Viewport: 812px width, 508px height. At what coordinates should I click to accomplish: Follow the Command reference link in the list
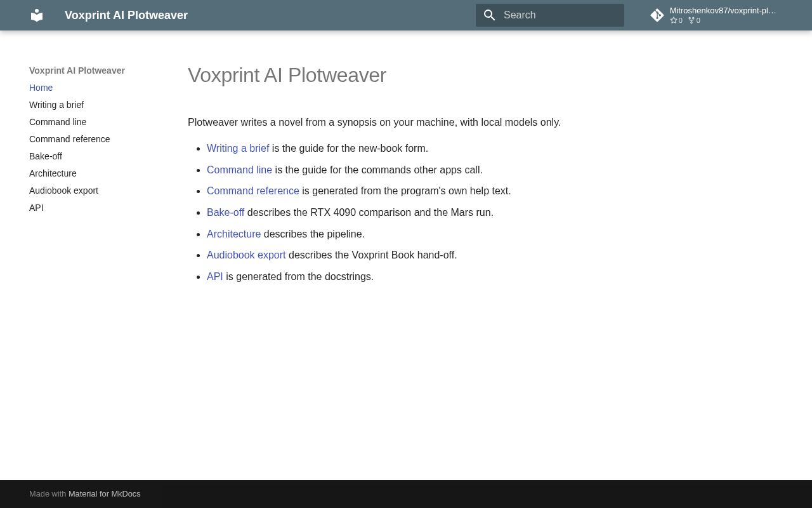[x=253, y=191]
